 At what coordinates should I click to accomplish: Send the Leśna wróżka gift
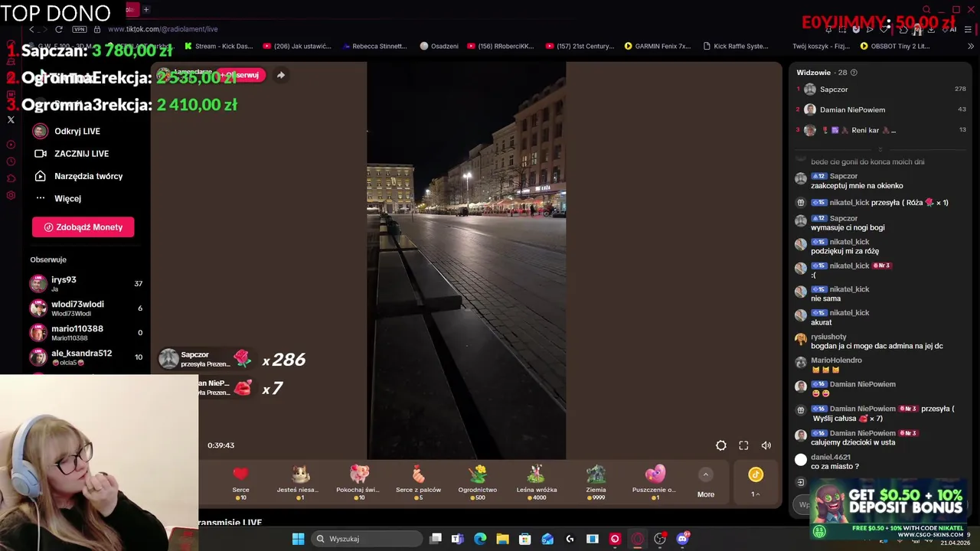[536, 481]
